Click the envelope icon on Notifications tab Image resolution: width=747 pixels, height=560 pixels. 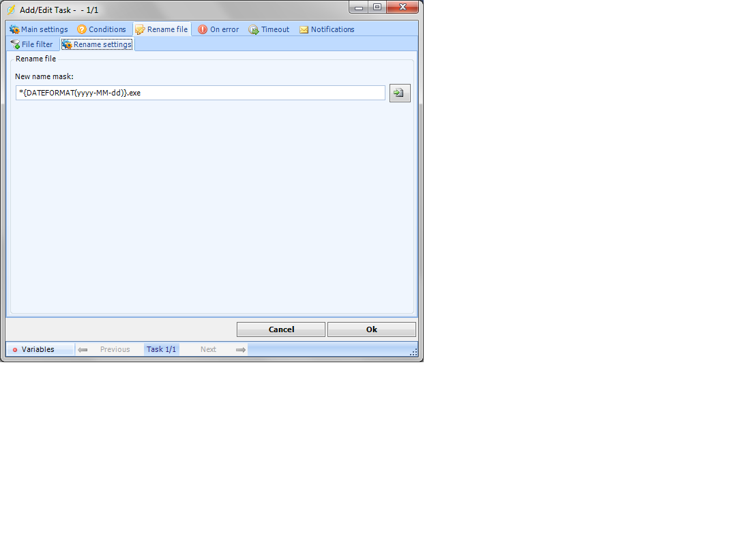tap(304, 30)
